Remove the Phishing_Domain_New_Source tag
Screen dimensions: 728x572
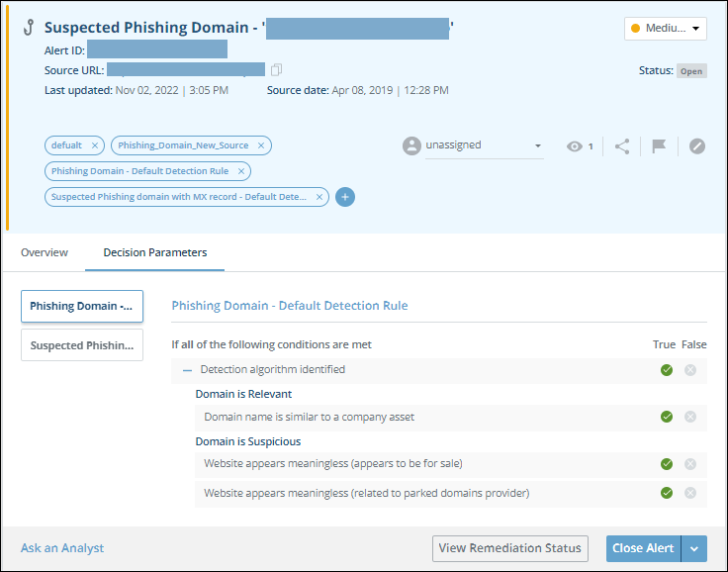(x=261, y=145)
